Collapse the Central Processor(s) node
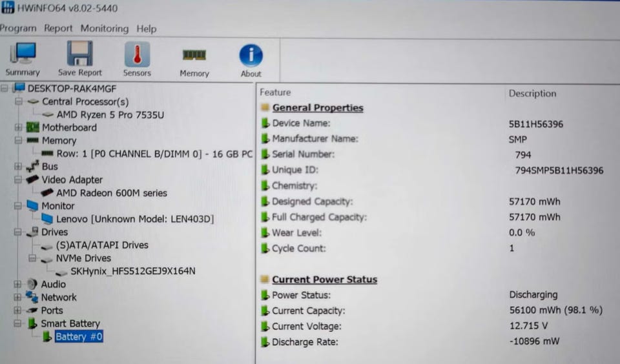The image size is (620, 364). click(x=19, y=101)
